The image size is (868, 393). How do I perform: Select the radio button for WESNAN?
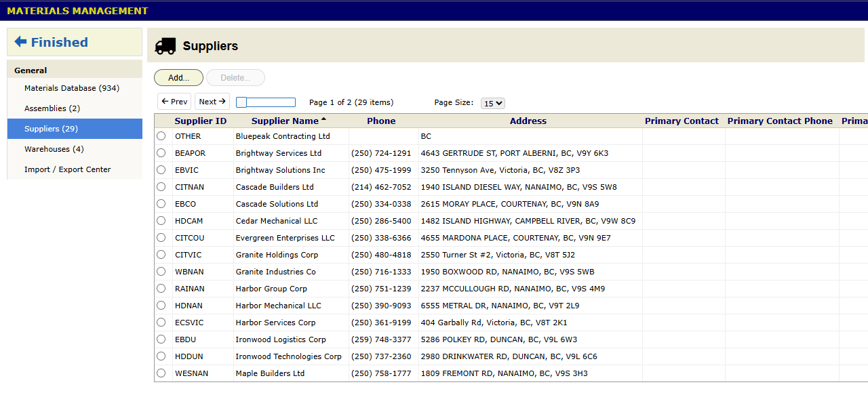pyautogui.click(x=161, y=373)
